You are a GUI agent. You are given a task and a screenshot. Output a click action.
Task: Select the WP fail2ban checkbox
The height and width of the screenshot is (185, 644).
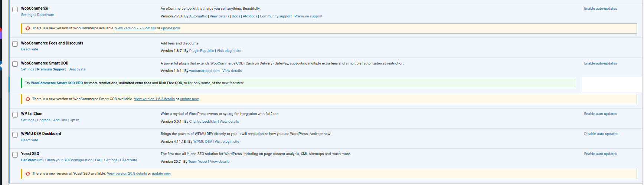coord(15,115)
